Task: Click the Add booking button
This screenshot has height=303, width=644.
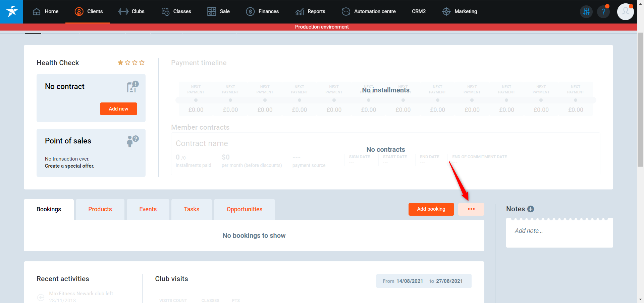Action: (x=431, y=209)
